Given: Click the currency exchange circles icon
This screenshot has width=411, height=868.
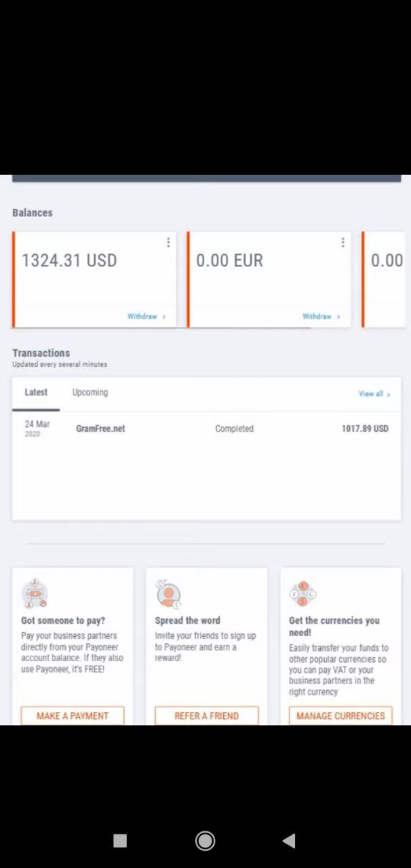Looking at the screenshot, I should coord(302,594).
